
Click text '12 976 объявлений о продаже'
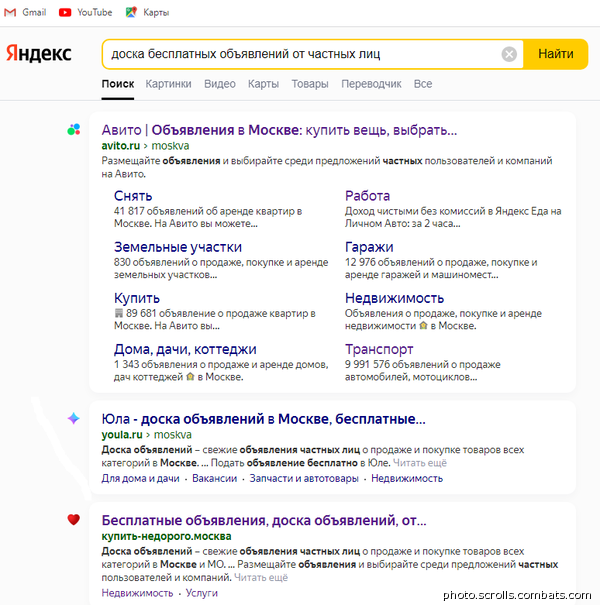(x=416, y=262)
